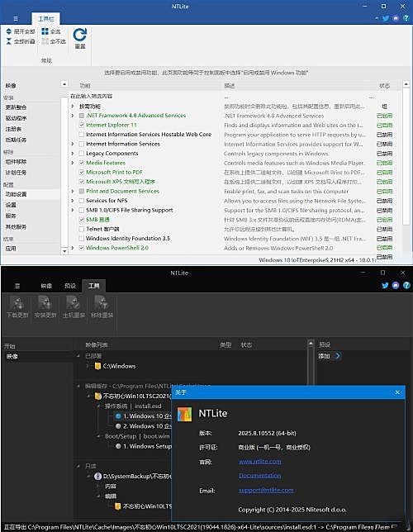
Task: Click sidebar scroll-down arrow in light window
Action: click(64, 251)
